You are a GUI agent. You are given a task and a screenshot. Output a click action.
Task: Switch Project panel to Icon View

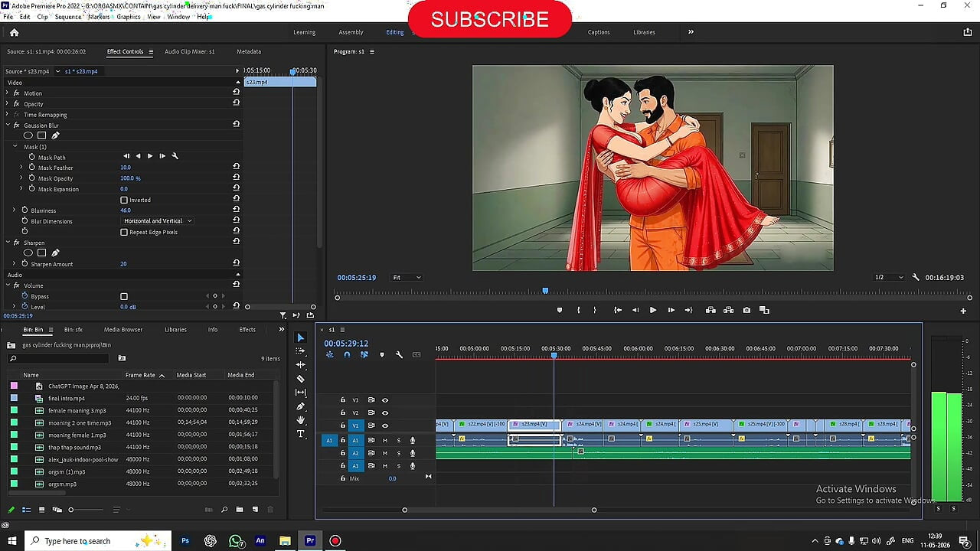pos(41,510)
